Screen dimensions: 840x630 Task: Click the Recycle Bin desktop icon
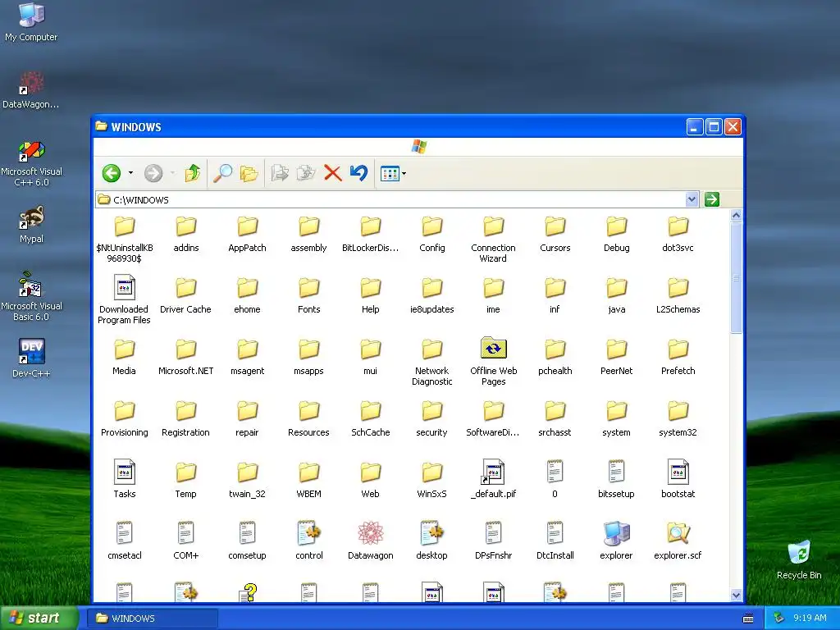coord(799,560)
